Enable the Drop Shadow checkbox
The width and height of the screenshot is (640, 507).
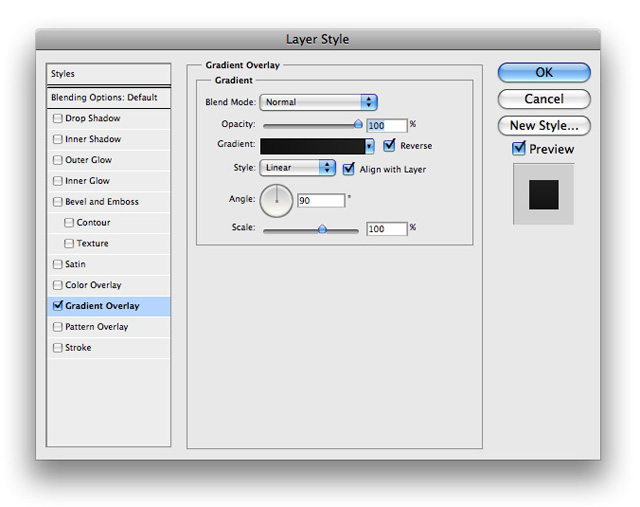click(58, 118)
